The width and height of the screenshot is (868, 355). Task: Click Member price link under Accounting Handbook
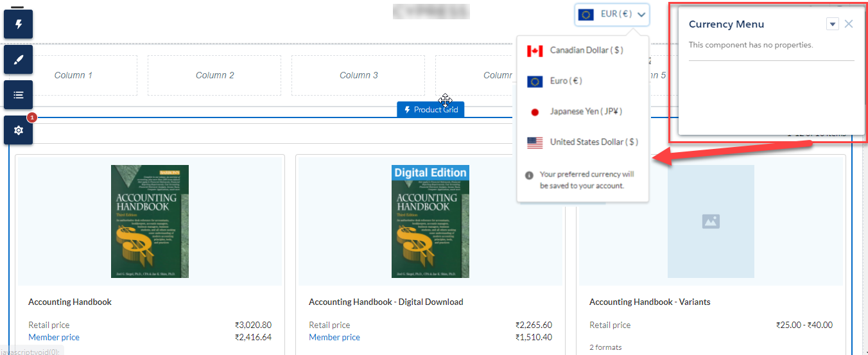point(54,338)
